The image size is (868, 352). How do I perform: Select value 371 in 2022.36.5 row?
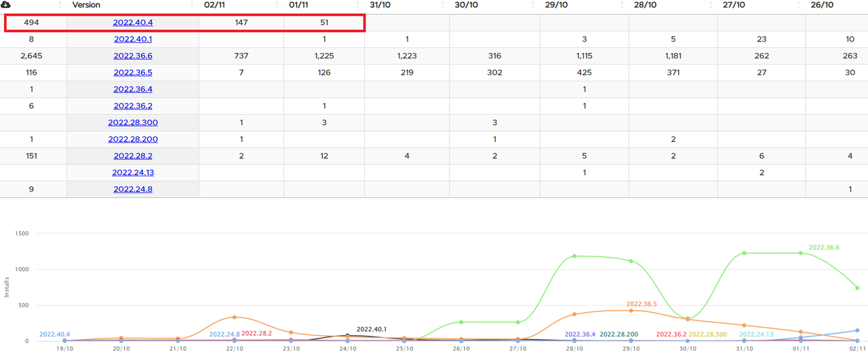(x=673, y=73)
